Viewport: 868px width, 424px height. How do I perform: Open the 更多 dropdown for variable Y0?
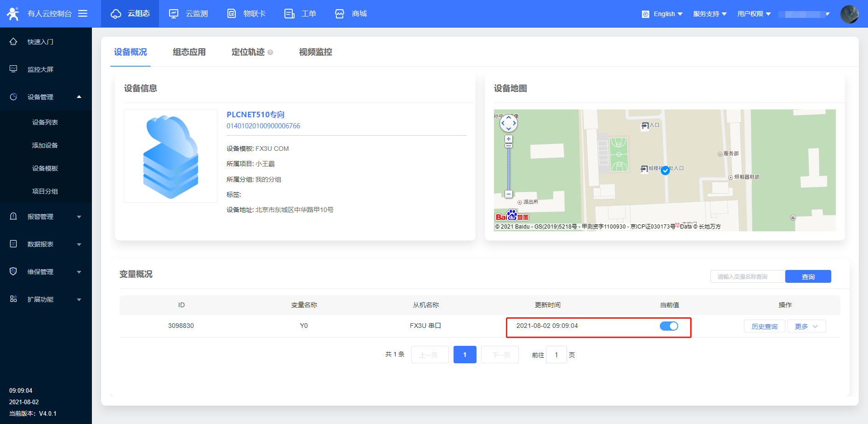(806, 327)
